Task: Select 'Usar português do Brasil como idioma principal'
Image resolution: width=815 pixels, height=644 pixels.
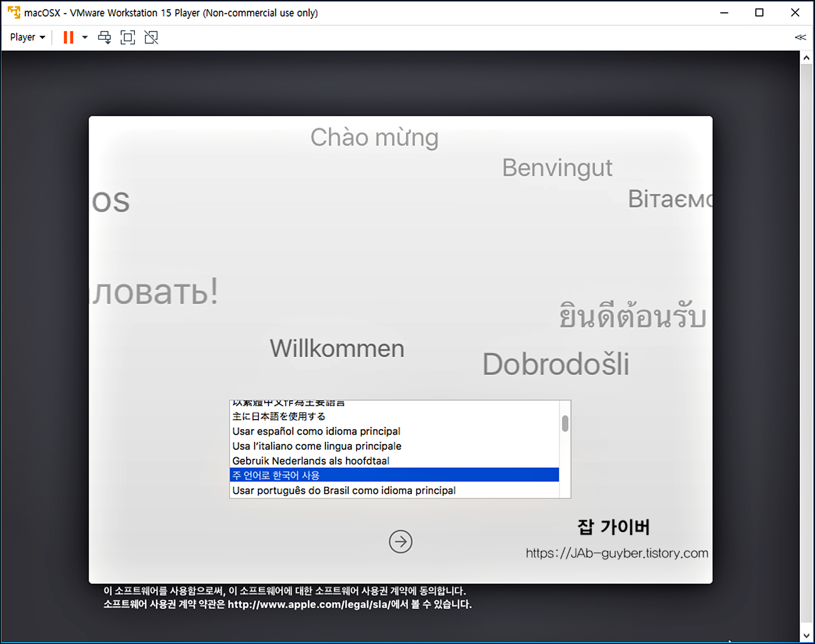Action: (x=394, y=490)
